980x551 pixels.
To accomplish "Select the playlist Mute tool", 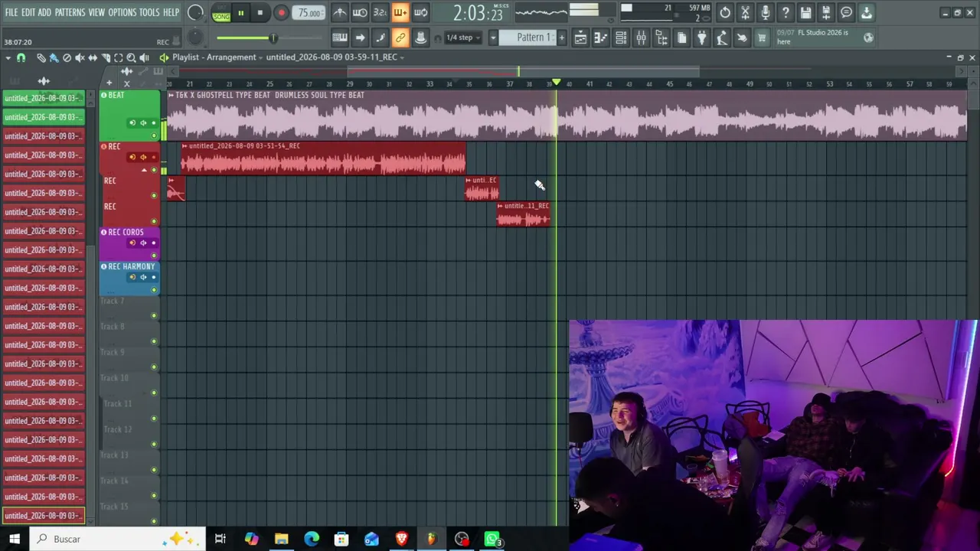I will coord(80,57).
